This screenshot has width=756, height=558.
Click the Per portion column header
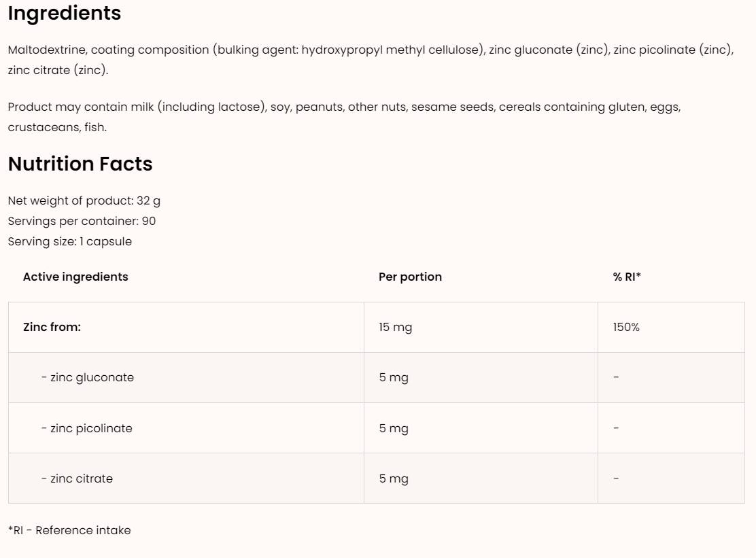tap(410, 277)
